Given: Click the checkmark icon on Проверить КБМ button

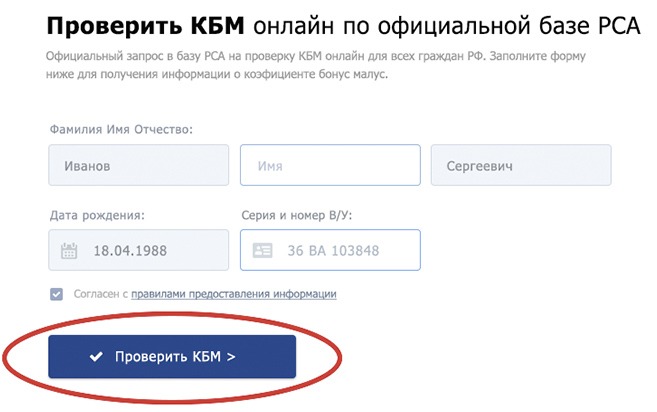Looking at the screenshot, I should click(x=96, y=357).
